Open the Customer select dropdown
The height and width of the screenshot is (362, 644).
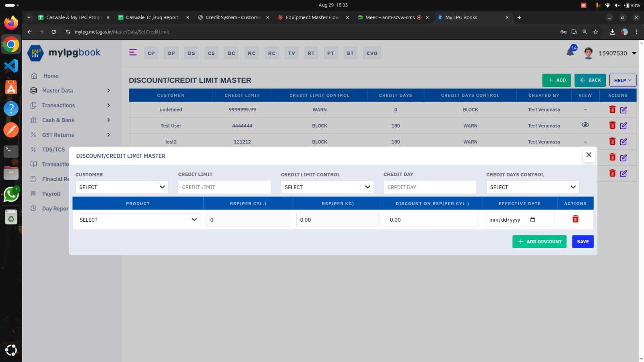pyautogui.click(x=122, y=187)
